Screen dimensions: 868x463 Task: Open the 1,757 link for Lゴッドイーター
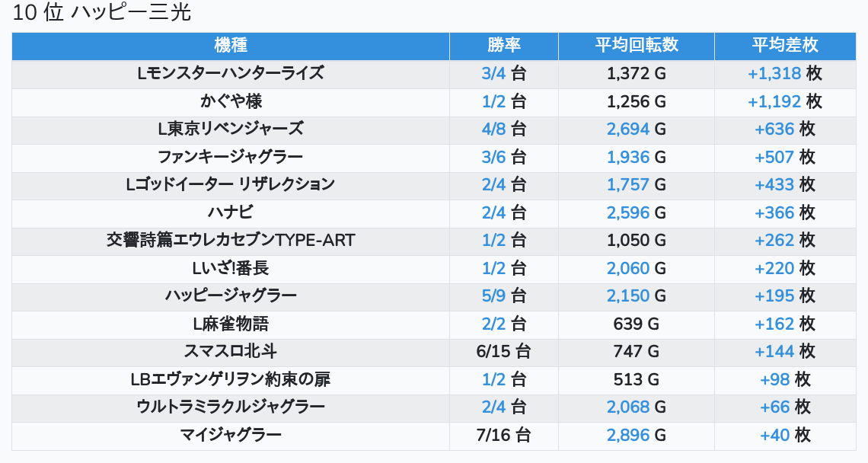click(628, 185)
